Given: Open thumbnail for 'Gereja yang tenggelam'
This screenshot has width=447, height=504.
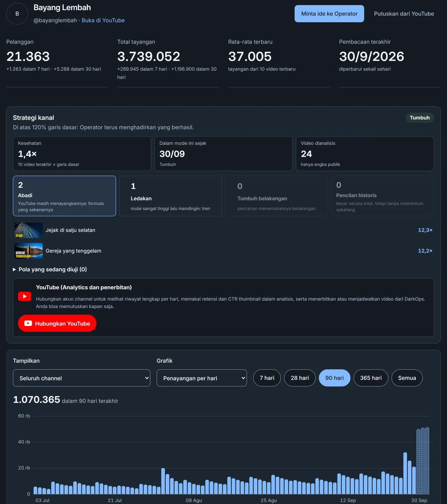Looking at the screenshot, I should click(x=28, y=251).
